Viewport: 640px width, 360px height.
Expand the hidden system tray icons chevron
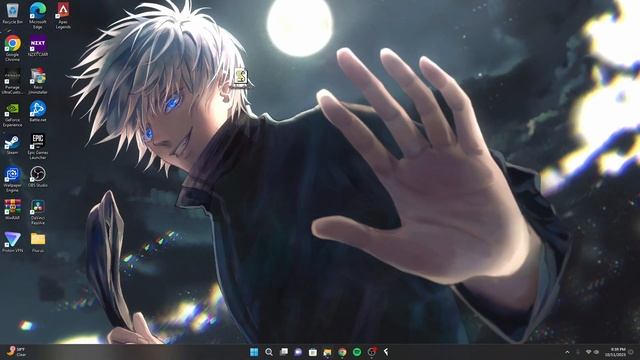click(567, 352)
